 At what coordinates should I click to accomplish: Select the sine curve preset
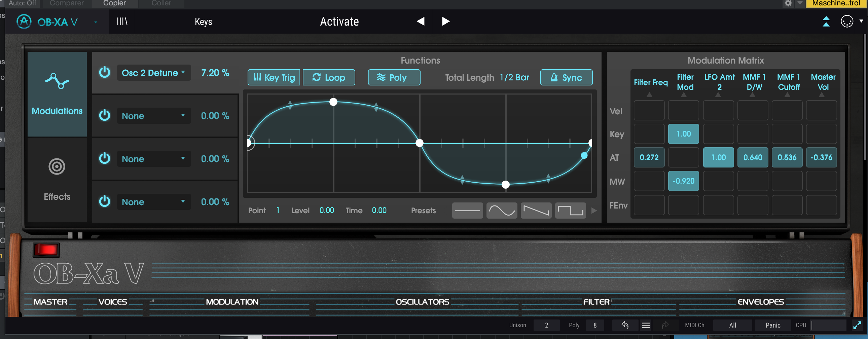[x=501, y=210]
